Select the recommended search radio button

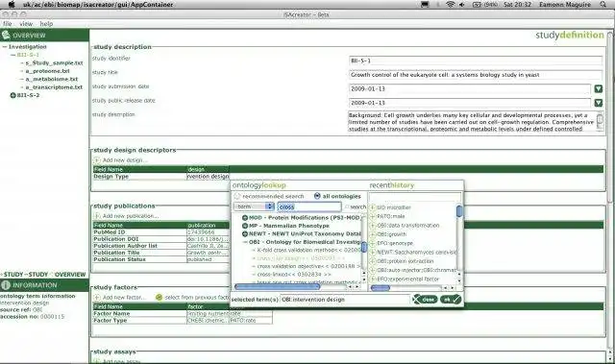coord(237,196)
